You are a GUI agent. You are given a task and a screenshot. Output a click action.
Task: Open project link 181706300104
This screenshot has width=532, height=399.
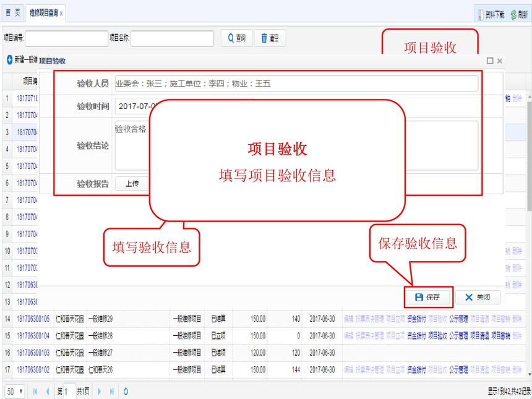[33, 336]
